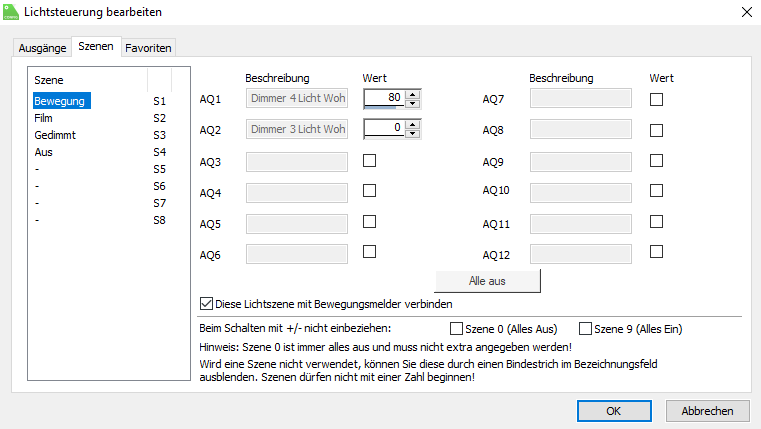Image resolution: width=761 pixels, height=429 pixels.
Task: Decrease AQ2 value with down arrow
Action: 413,133
